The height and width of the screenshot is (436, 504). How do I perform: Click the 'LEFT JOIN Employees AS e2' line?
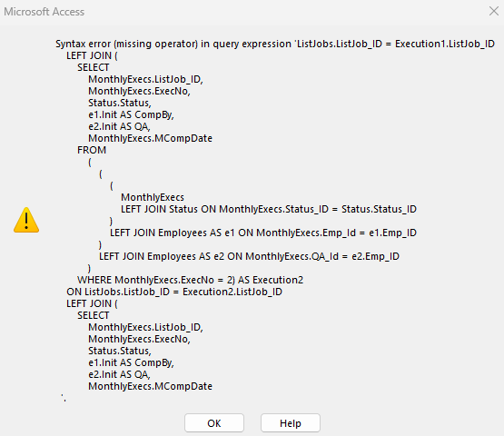[x=249, y=256]
